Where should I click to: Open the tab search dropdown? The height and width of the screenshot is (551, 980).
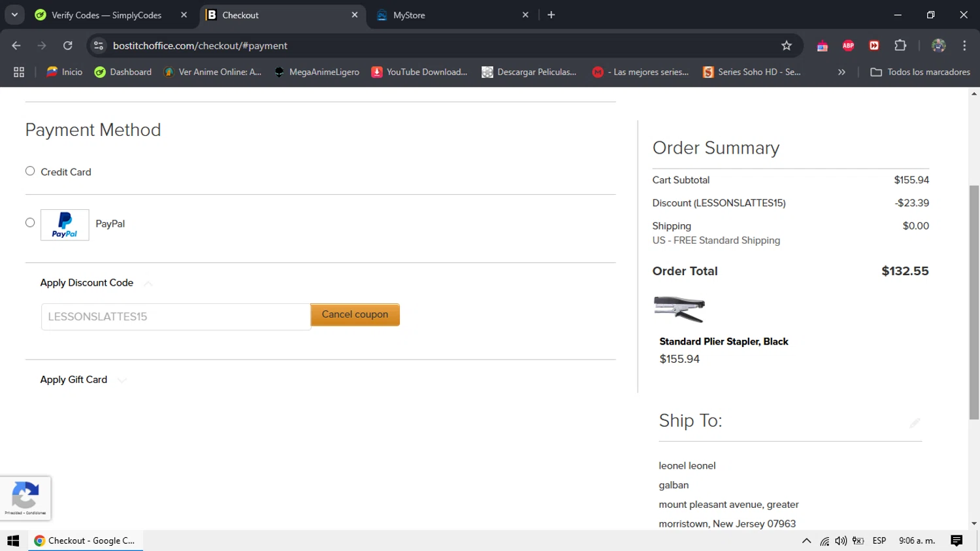coord(14,15)
